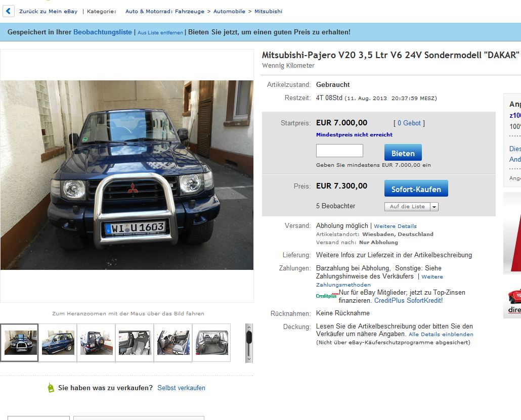Select the side view car thumbnail

click(58, 343)
